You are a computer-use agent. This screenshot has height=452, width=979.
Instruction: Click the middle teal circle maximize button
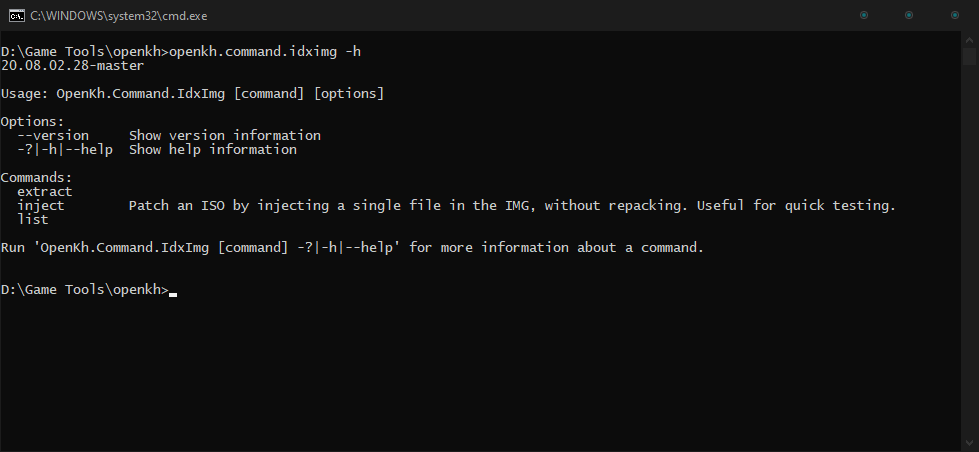point(909,15)
